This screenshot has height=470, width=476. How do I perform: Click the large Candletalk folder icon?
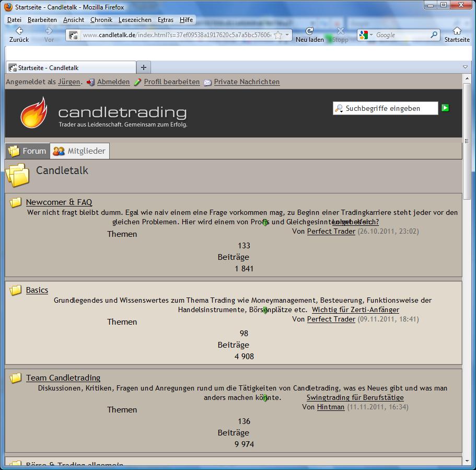click(x=17, y=175)
